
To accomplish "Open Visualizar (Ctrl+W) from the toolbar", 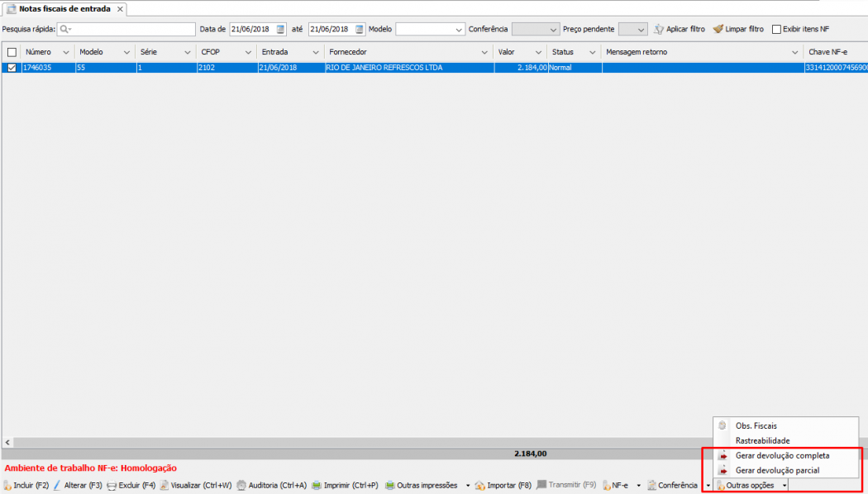I will [165, 486].
